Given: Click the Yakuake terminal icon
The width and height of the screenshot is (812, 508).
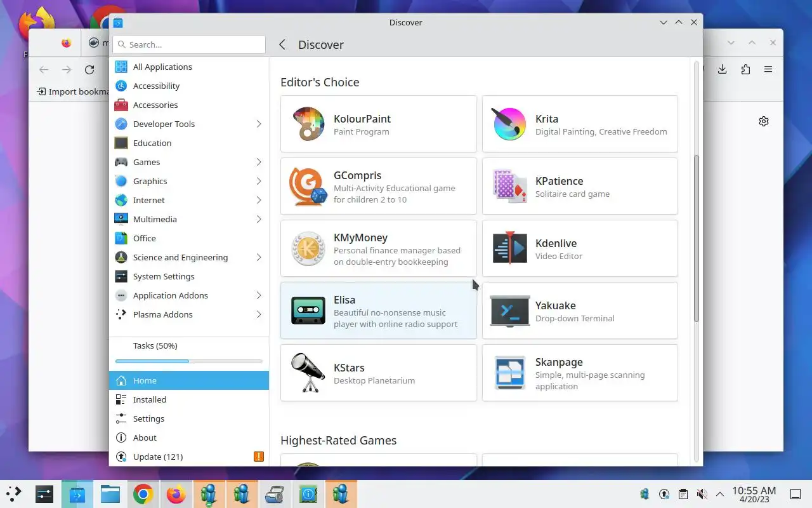Looking at the screenshot, I should point(510,311).
